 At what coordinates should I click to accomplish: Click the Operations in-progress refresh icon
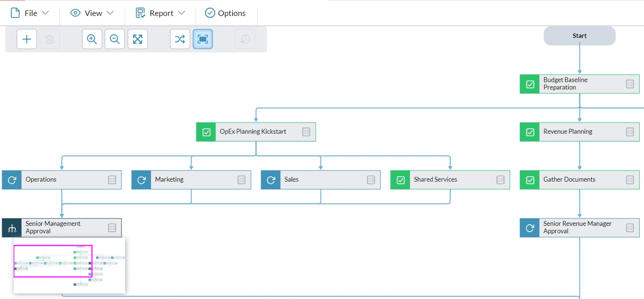12,180
